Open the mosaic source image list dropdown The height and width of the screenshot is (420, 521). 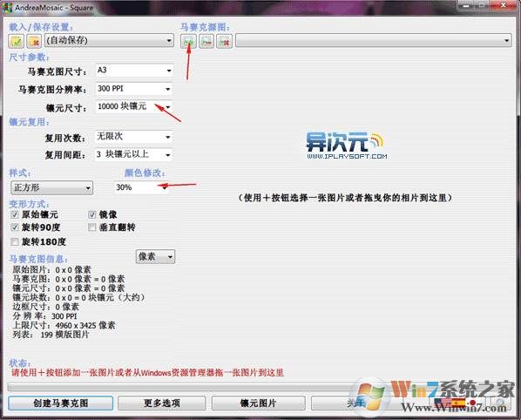(373, 41)
